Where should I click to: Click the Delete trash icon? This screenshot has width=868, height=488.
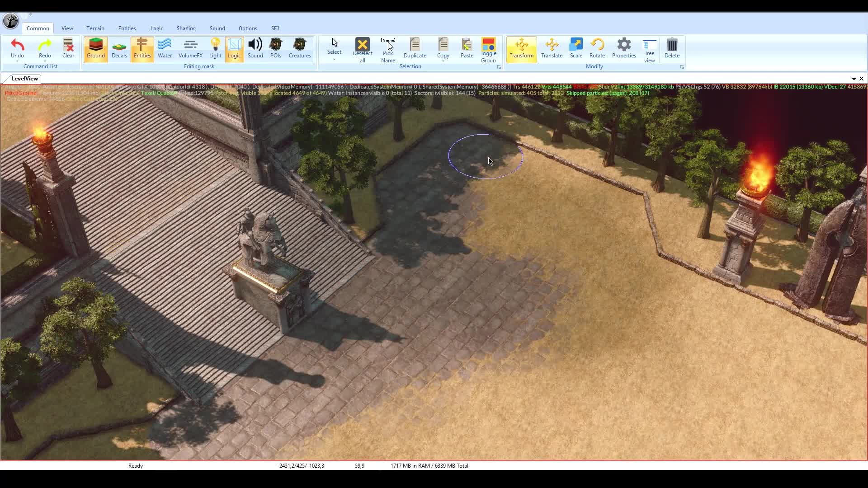[672, 45]
